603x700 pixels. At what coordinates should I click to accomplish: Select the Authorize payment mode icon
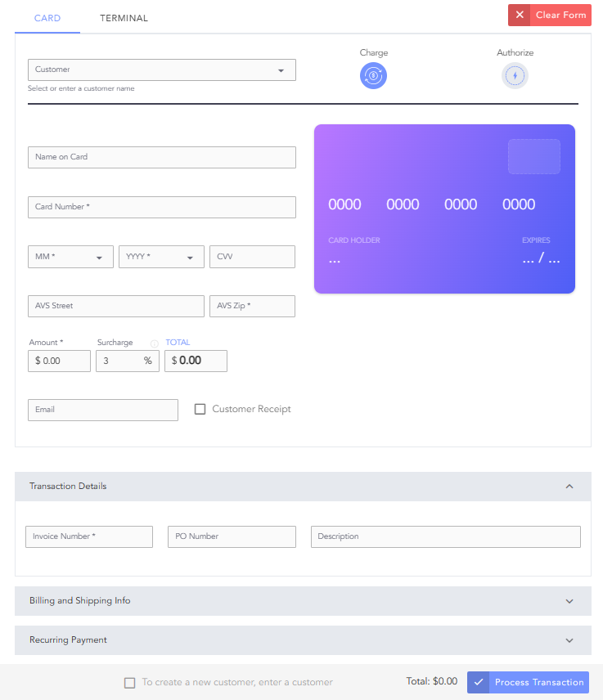[x=515, y=75]
